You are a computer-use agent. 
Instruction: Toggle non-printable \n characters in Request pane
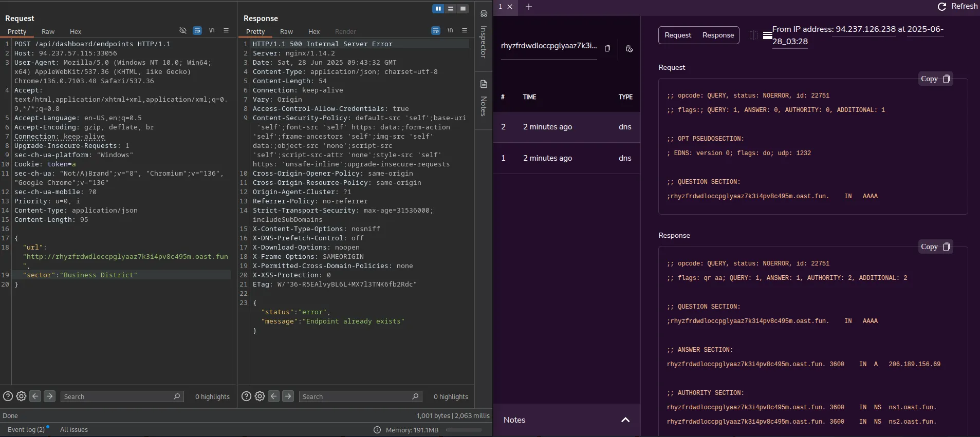(212, 31)
